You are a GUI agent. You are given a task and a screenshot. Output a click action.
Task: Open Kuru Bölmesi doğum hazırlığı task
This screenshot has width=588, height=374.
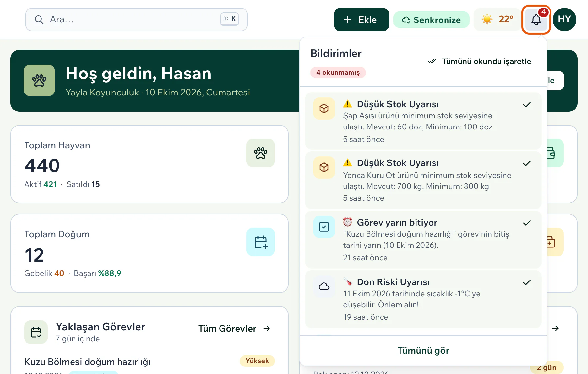coord(88,362)
